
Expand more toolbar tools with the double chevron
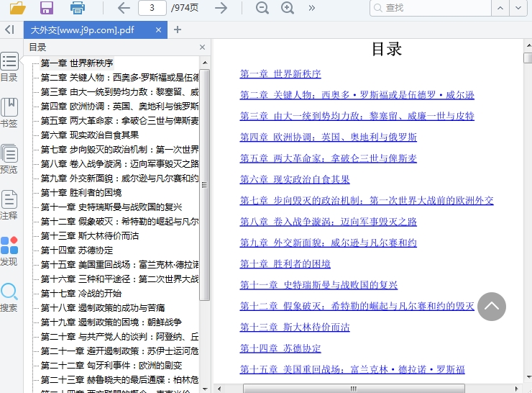311,8
